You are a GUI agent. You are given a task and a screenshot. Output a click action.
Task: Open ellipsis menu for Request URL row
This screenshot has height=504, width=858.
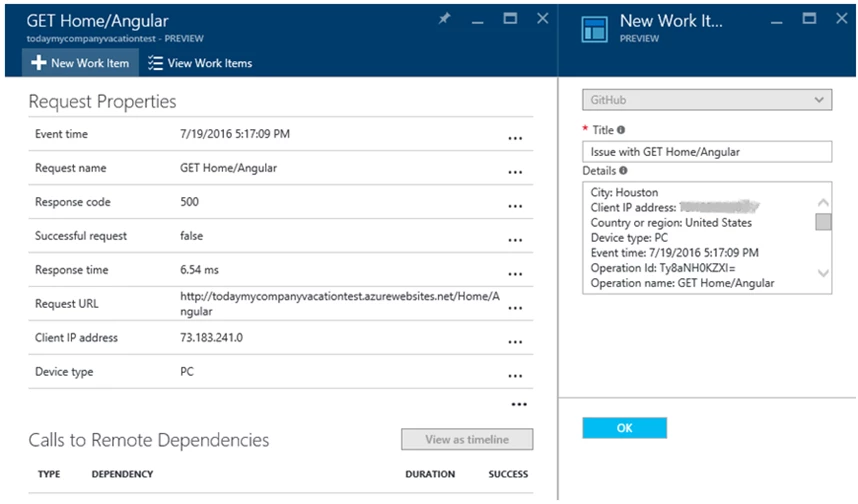[x=515, y=308]
